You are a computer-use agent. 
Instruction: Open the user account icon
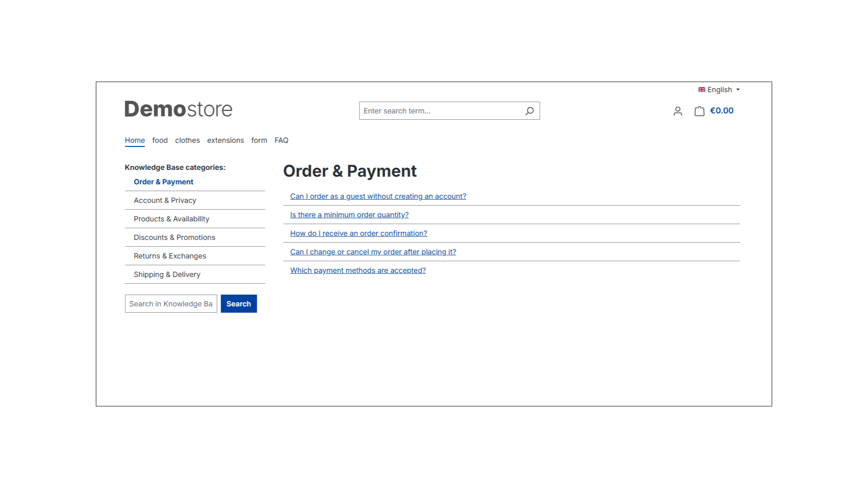pyautogui.click(x=677, y=111)
